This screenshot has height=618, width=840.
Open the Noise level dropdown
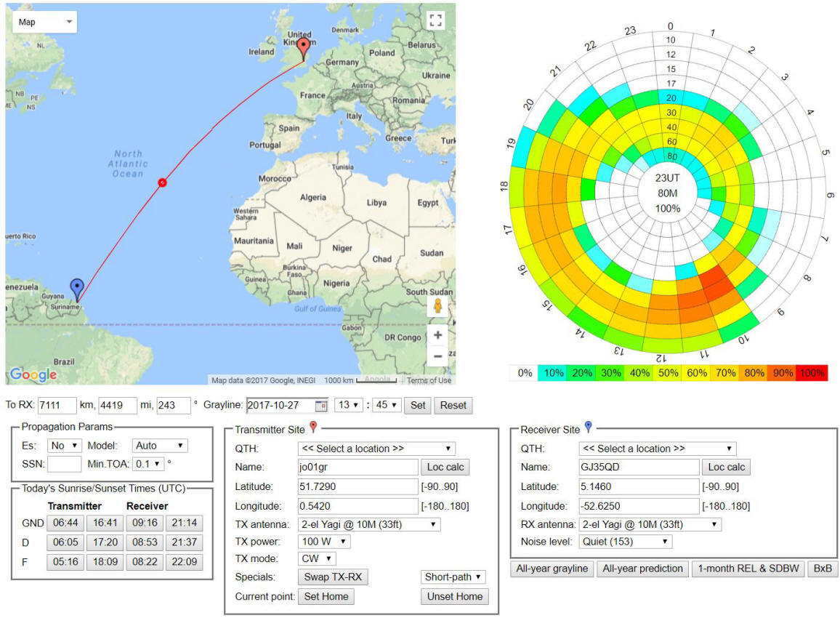pyautogui.click(x=625, y=542)
